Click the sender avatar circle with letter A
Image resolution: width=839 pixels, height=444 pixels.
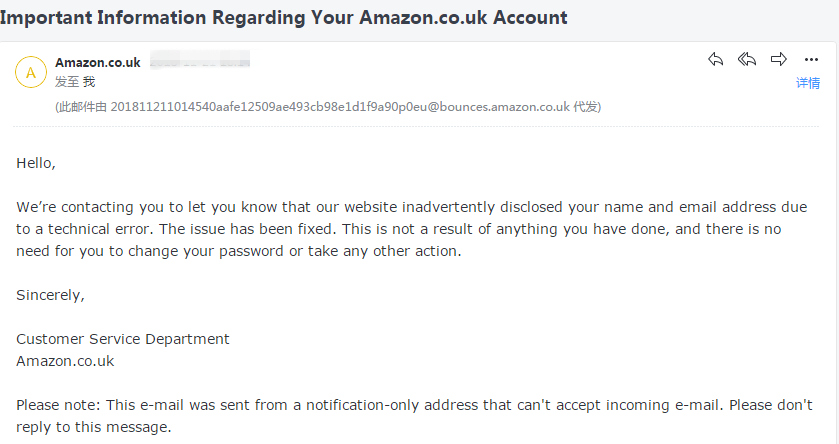point(31,72)
